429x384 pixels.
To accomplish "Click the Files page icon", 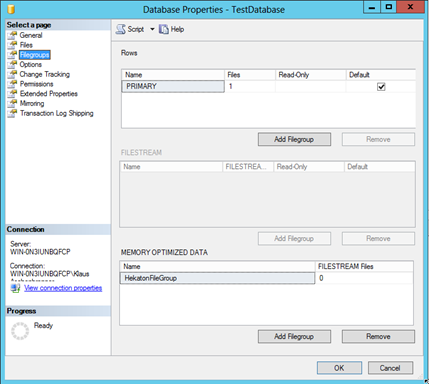I will pyautogui.click(x=12, y=45).
